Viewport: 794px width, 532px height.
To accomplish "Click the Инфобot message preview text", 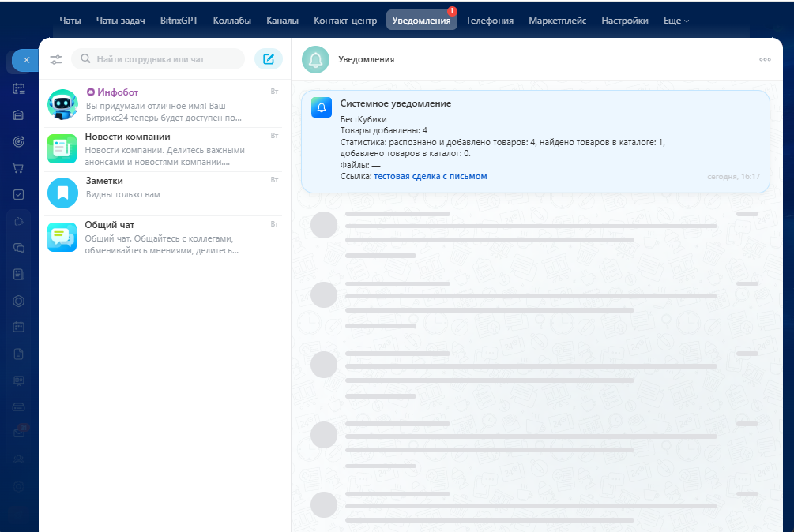I will click(x=164, y=112).
